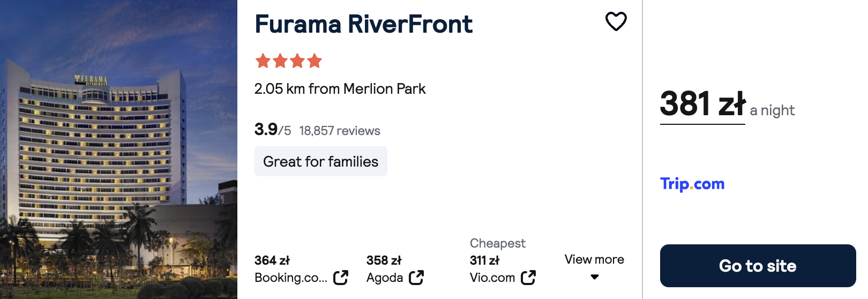The height and width of the screenshot is (299, 868).
Task: Select the cheapest 311 zł Vio.com price
Action: click(x=484, y=260)
